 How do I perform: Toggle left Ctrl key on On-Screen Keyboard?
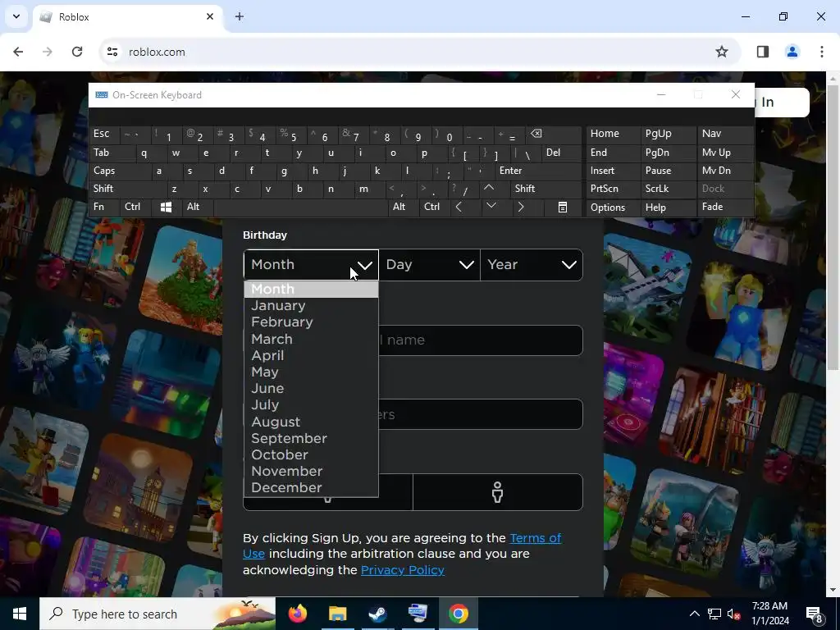(137, 208)
